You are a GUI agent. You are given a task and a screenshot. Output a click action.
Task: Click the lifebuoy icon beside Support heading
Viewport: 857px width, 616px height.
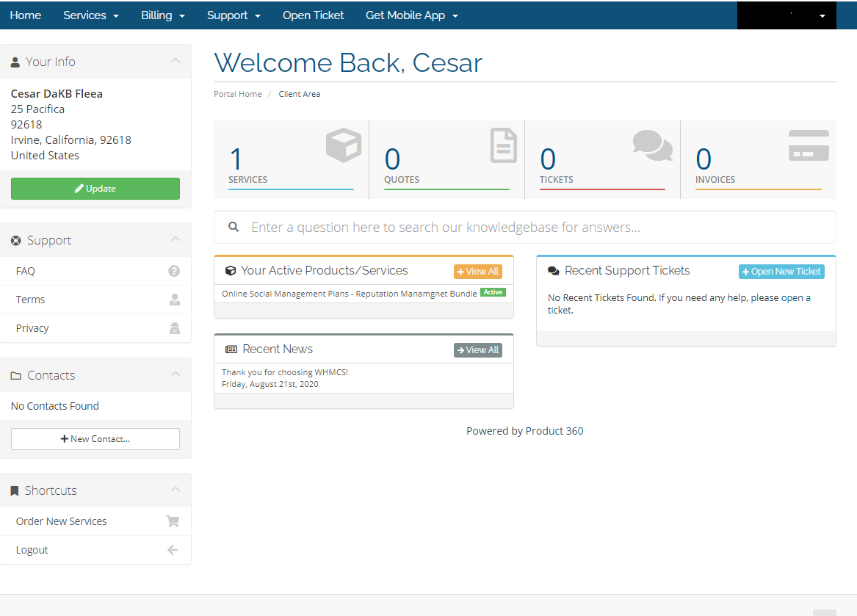click(16, 241)
